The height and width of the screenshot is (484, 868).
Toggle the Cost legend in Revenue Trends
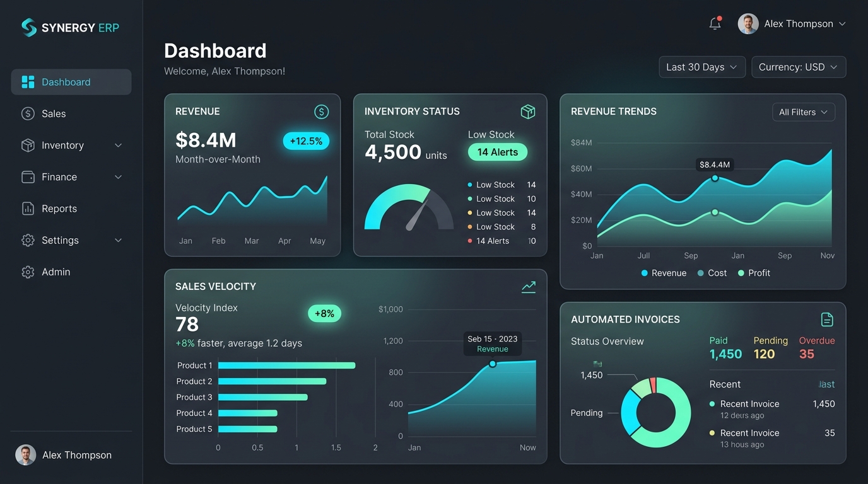point(712,273)
